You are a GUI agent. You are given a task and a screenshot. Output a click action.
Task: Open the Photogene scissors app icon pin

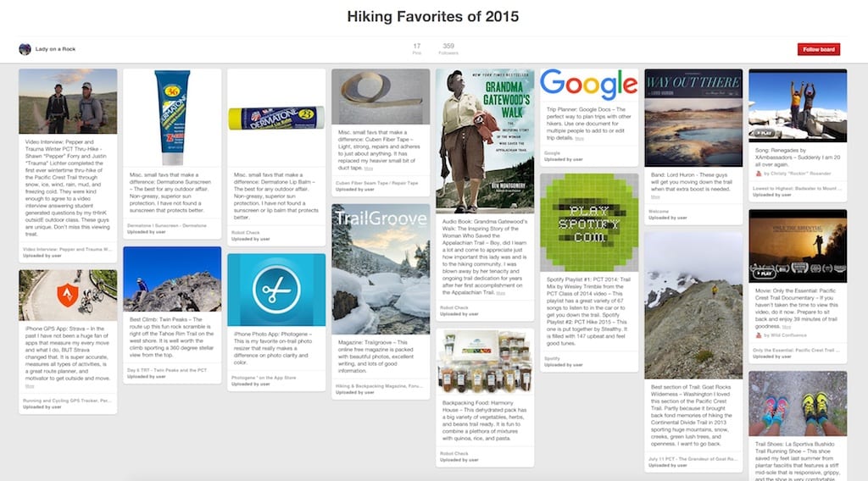pyautogui.click(x=276, y=290)
